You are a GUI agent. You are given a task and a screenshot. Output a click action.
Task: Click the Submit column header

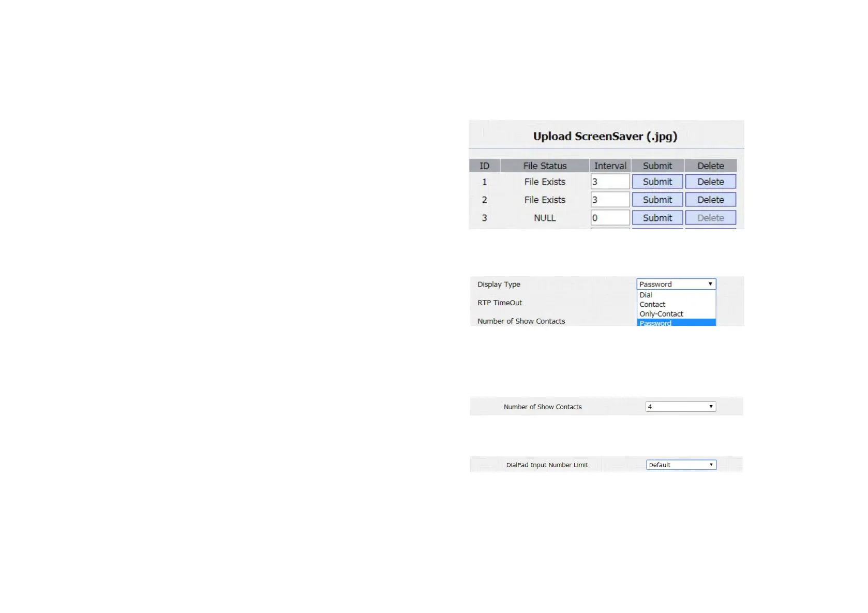coord(657,166)
